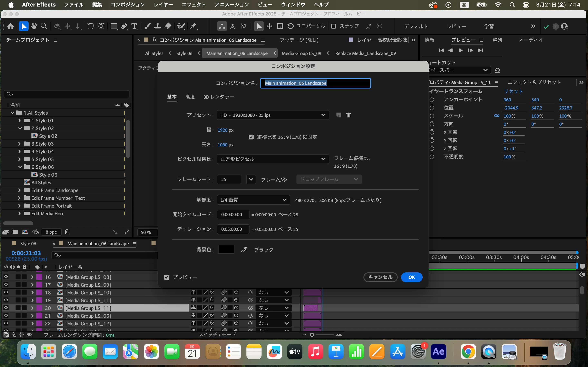Select the Pen tool in toolbar
The width and height of the screenshot is (588, 367).
coord(124,26)
